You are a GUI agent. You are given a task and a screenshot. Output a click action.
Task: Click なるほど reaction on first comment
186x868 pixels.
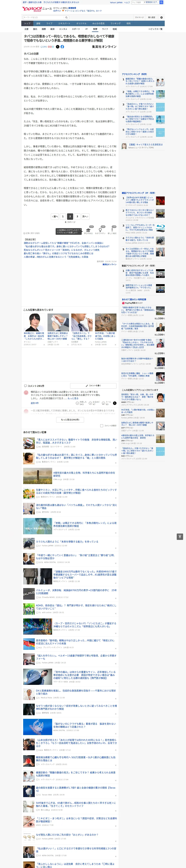click(x=94, y=403)
